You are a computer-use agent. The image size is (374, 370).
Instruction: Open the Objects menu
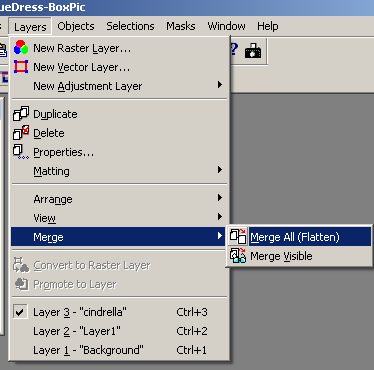click(76, 26)
